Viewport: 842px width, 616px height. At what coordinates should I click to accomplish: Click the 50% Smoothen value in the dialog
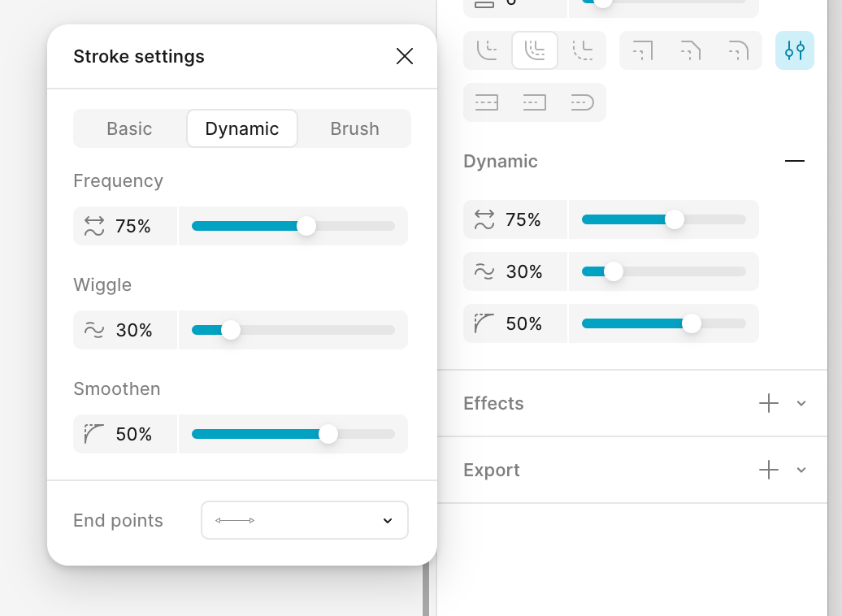(x=134, y=434)
